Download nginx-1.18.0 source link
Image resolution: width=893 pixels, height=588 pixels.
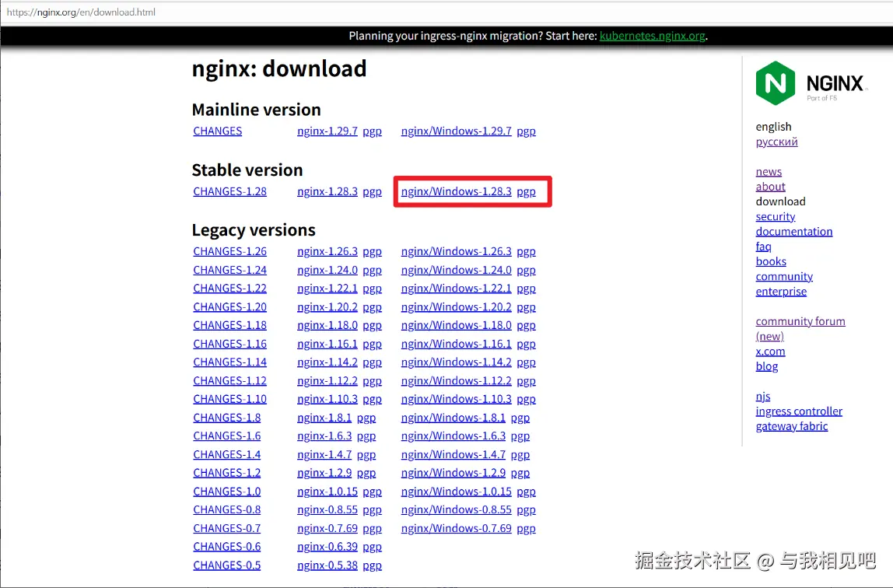[x=327, y=325]
